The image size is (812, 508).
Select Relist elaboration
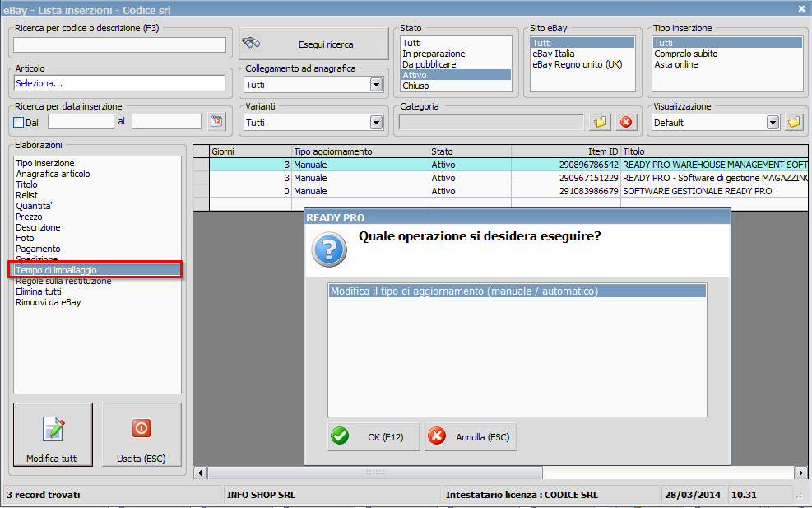pyautogui.click(x=97, y=195)
